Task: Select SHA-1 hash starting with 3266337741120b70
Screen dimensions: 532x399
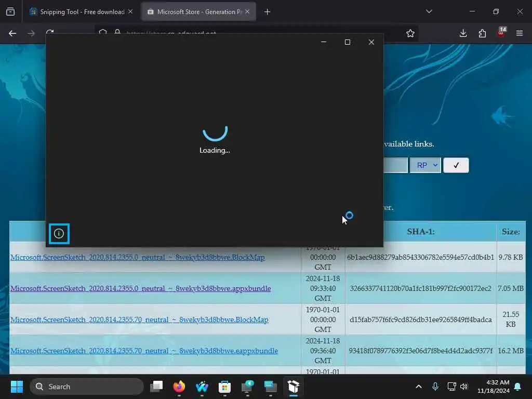Action: tap(420, 288)
